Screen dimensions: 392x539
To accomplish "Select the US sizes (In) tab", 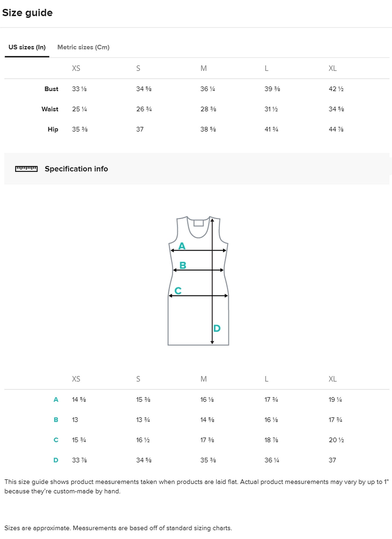I will click(27, 47).
